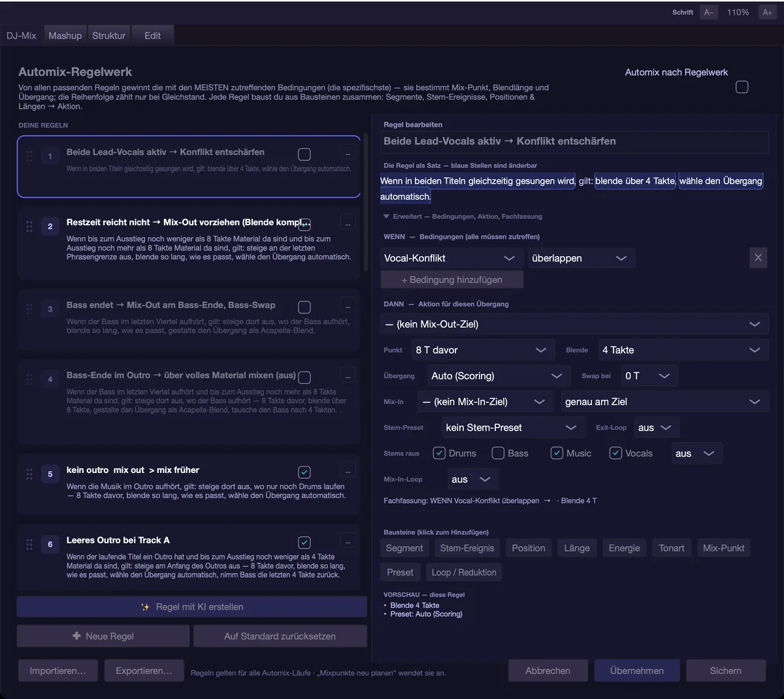Open the more-options menu for rule 5
The width and height of the screenshot is (784, 699).
[x=348, y=471]
